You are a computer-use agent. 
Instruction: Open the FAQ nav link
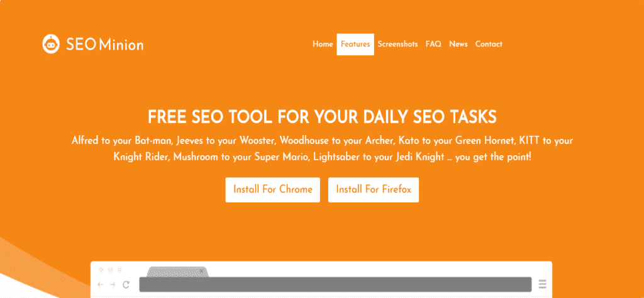[x=433, y=45]
